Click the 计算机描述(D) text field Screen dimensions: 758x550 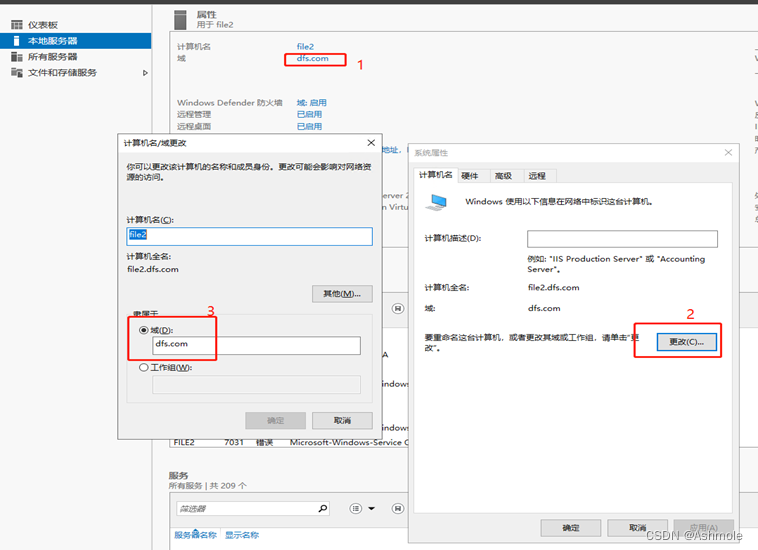click(x=622, y=239)
